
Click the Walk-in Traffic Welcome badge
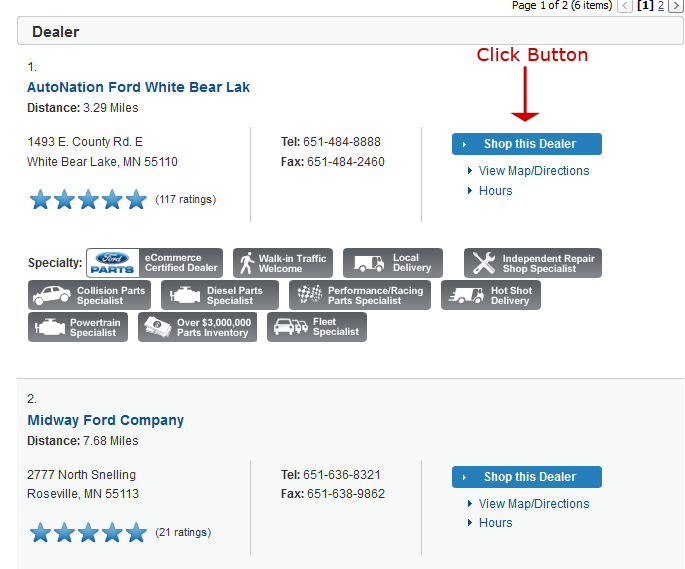283,263
